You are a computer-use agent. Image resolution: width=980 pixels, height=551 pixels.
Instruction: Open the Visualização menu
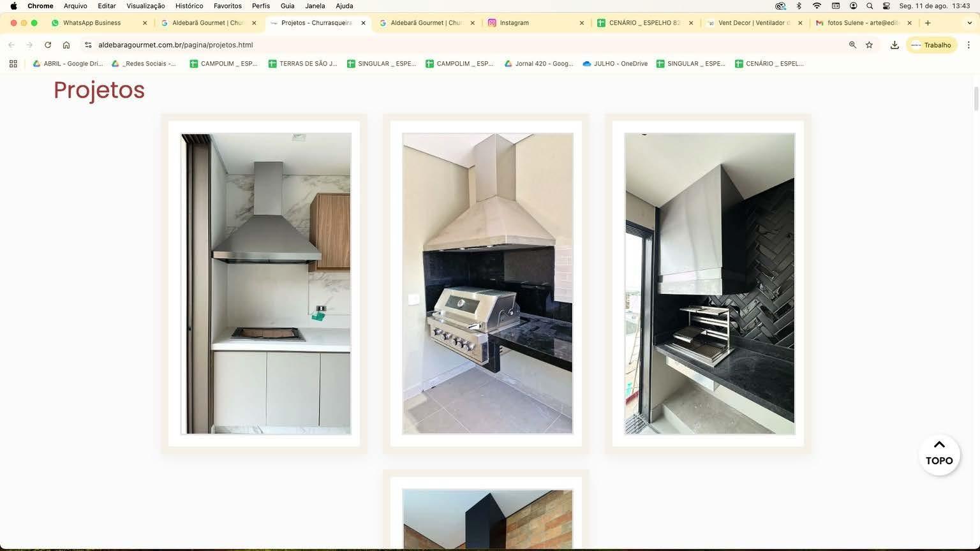coord(145,6)
